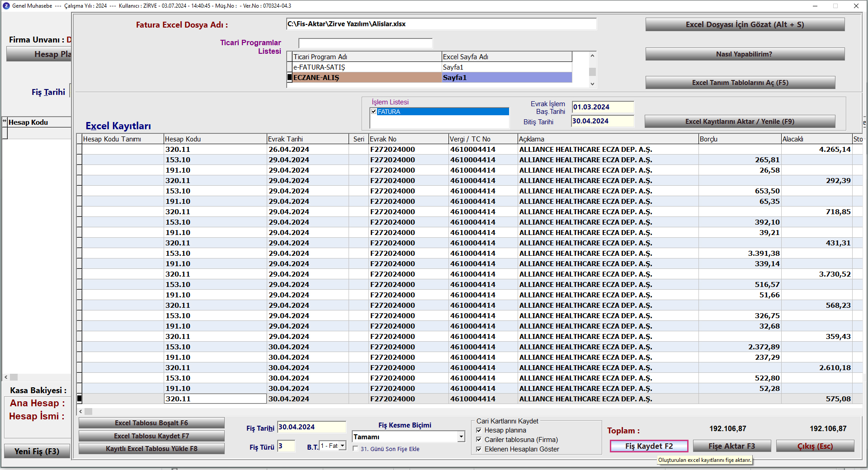Screen dimensions: 868x470
Task: Click Nasıl Yapabilirim? help button
Action: pos(745,54)
